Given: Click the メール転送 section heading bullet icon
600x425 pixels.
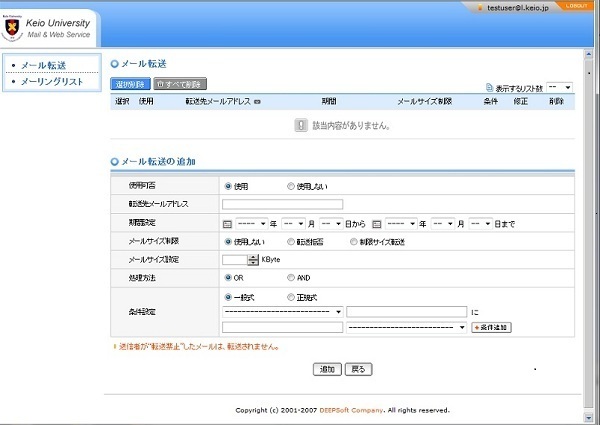Looking at the screenshot, I should [x=115, y=64].
